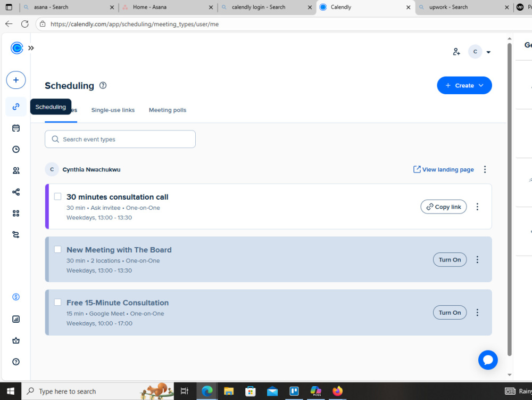Turn On Free 15-Minute Consultation
532x400 pixels.
click(450, 313)
